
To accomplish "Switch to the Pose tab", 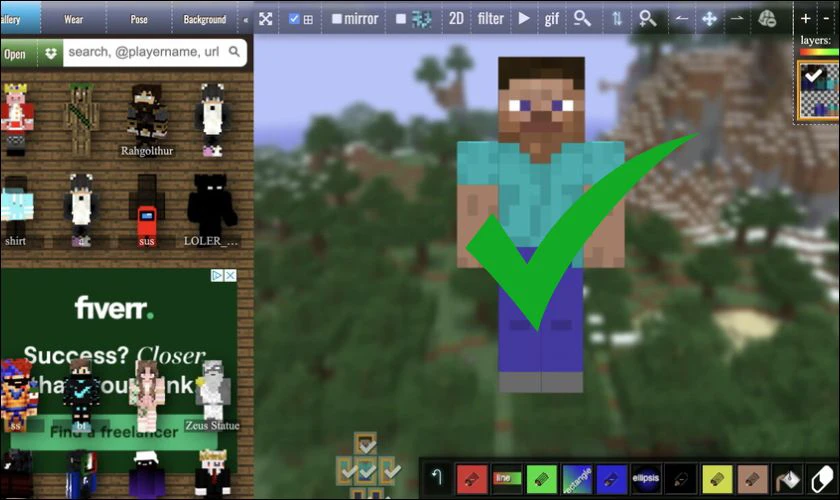I will 139,19.
